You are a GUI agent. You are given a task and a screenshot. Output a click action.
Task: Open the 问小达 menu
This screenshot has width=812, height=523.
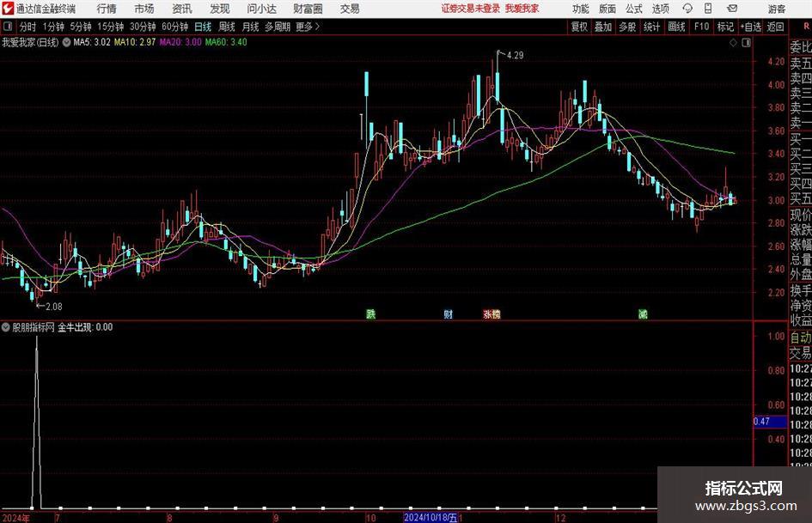point(261,9)
